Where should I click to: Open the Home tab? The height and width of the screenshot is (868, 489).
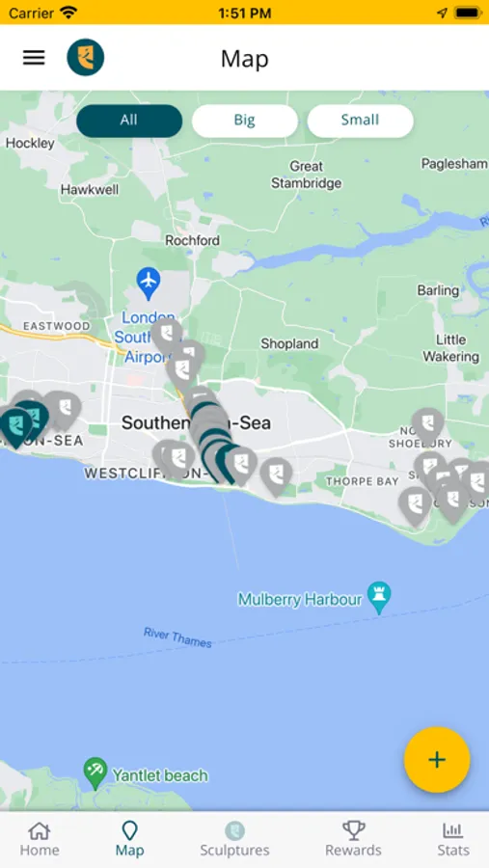coord(40,839)
